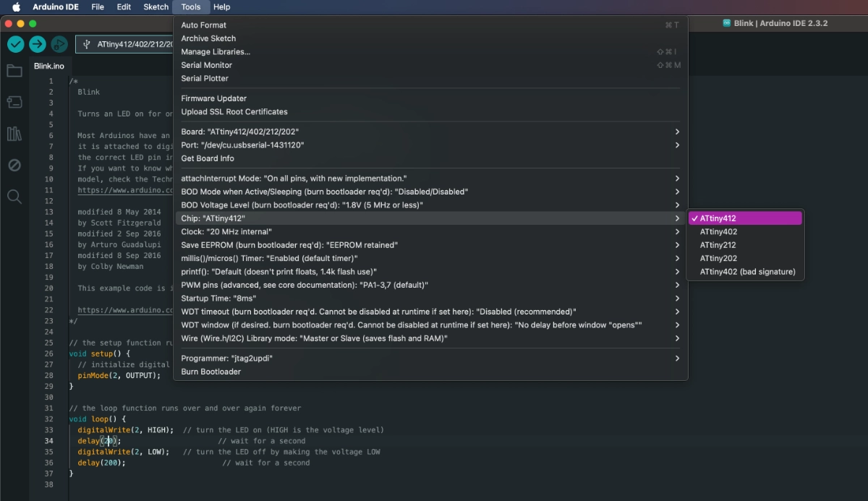Image resolution: width=868 pixels, height=501 pixels.
Task: Choose Burn Bootloader
Action: 430,372
